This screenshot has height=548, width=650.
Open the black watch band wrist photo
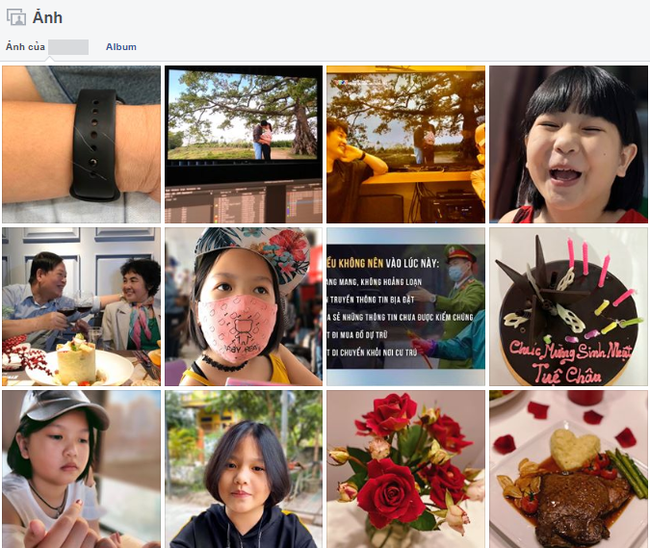[x=81, y=144]
